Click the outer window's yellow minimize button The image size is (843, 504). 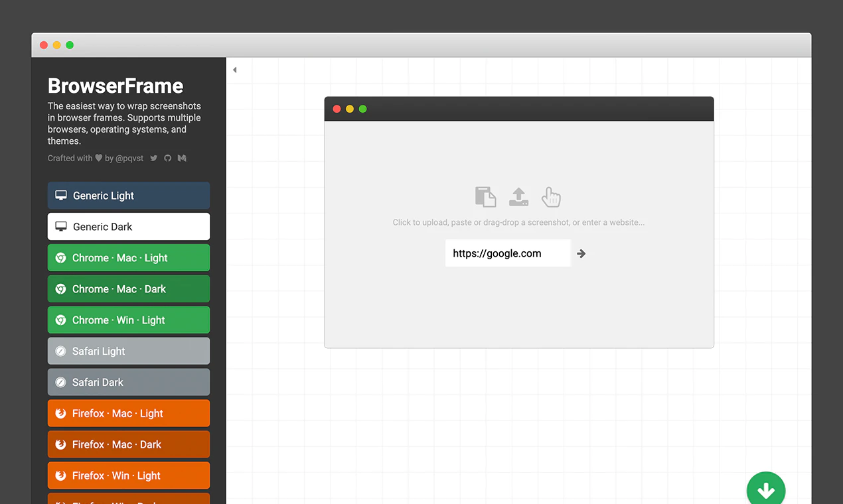pyautogui.click(x=56, y=45)
